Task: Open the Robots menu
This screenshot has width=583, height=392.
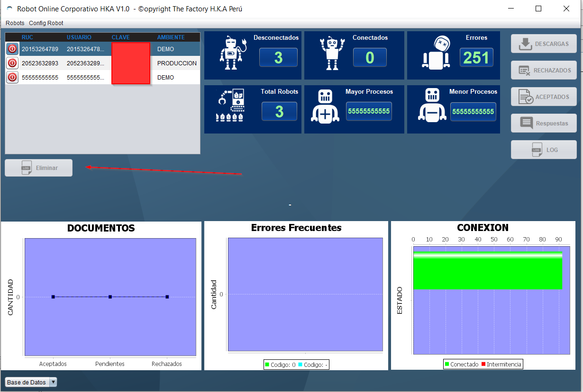Action: pyautogui.click(x=15, y=23)
